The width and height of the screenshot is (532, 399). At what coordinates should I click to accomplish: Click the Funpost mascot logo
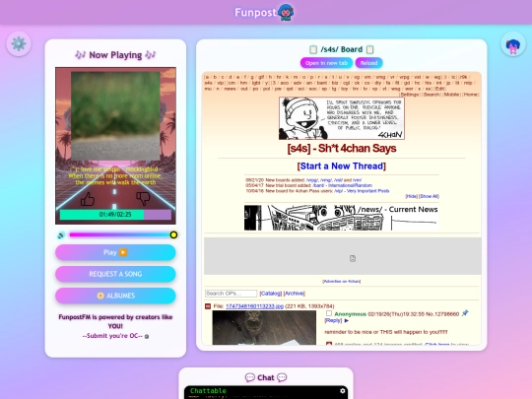point(286,13)
